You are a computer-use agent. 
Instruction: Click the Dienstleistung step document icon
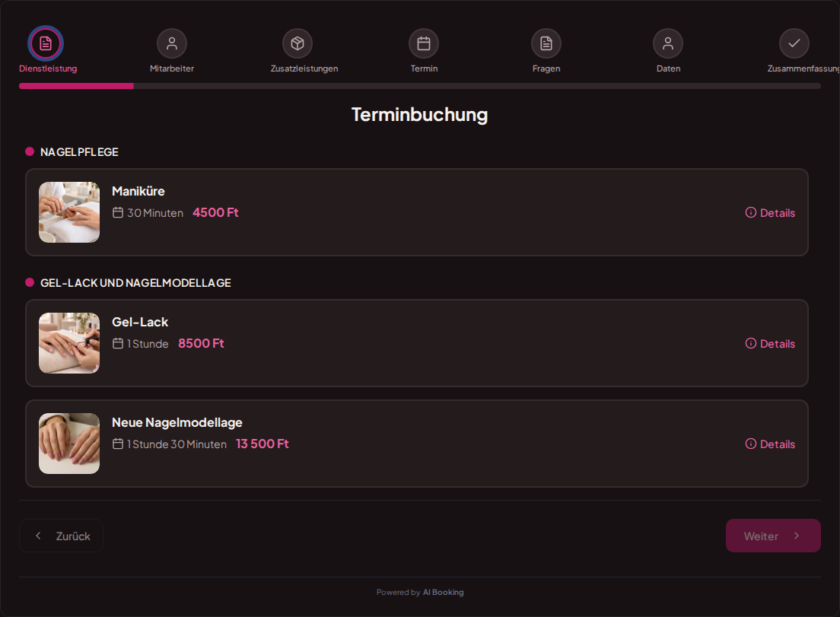[46, 43]
